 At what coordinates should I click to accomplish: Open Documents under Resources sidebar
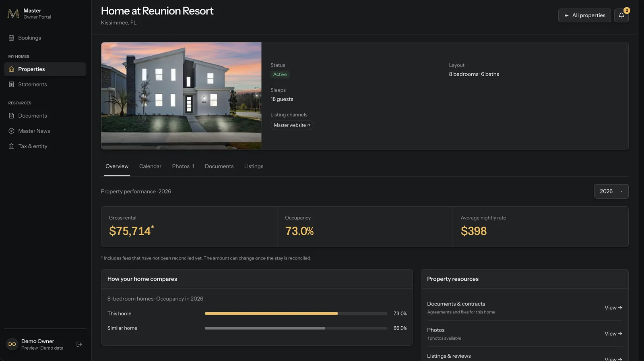(x=45, y=116)
